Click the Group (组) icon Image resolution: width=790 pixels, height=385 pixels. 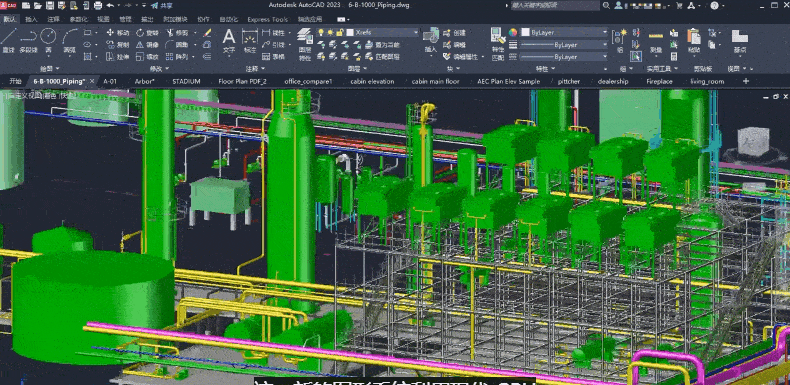click(x=619, y=40)
